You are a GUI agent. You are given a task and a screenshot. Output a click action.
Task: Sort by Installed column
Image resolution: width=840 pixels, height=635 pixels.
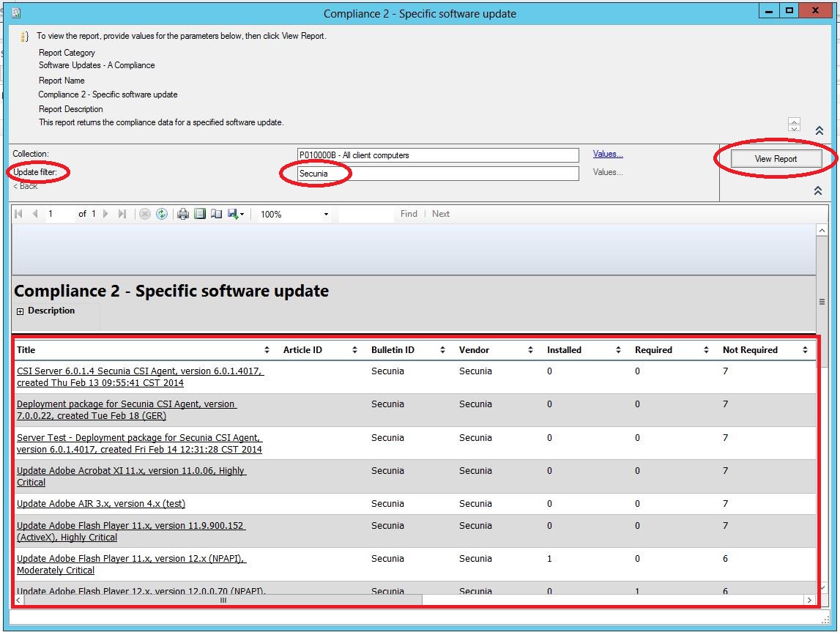click(618, 350)
